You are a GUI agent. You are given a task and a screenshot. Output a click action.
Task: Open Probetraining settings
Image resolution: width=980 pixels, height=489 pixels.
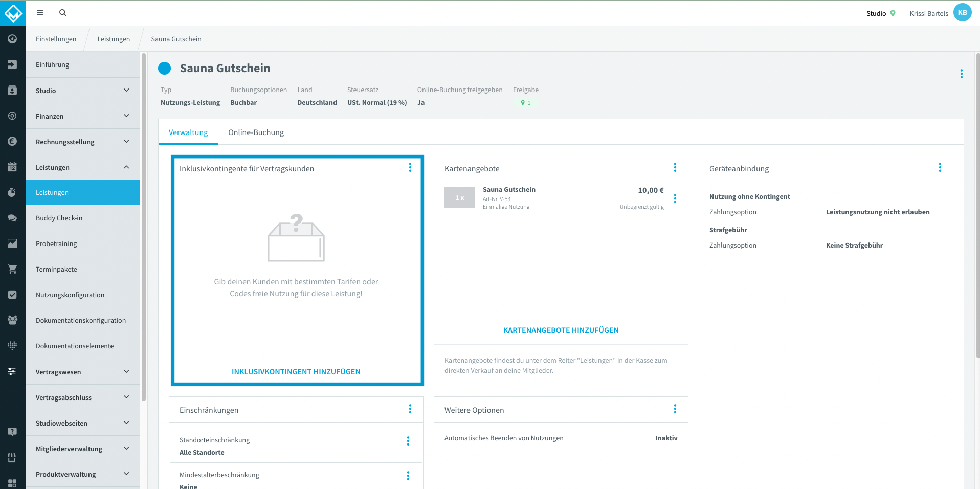[x=82, y=243]
